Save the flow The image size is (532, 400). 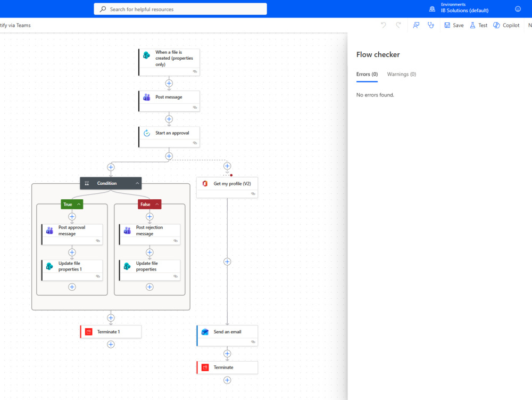click(x=454, y=25)
